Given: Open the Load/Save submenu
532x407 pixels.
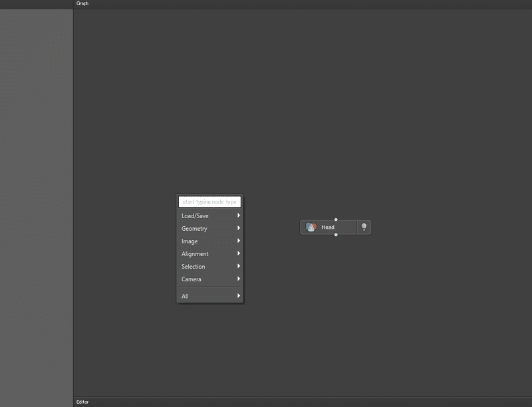Looking at the screenshot, I should coord(209,215).
